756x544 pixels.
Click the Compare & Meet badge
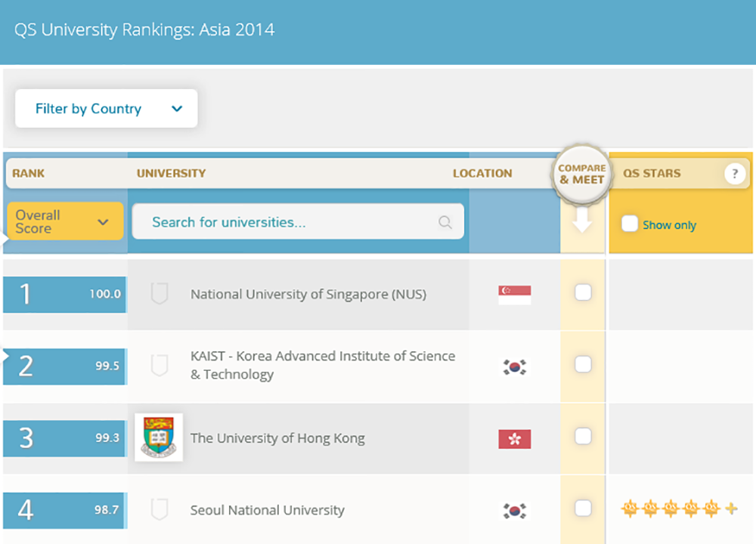[582, 174]
